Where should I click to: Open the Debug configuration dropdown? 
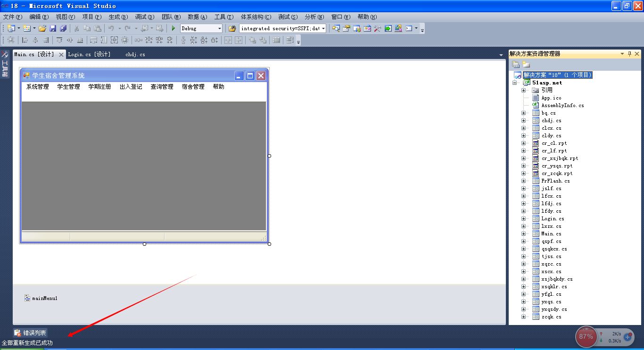coord(219,28)
